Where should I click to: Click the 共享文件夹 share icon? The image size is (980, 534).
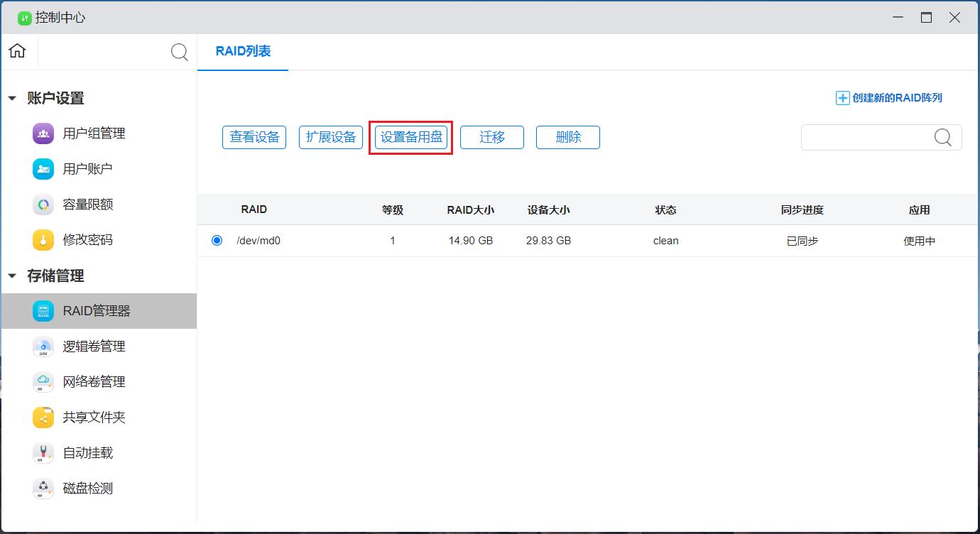click(x=43, y=418)
